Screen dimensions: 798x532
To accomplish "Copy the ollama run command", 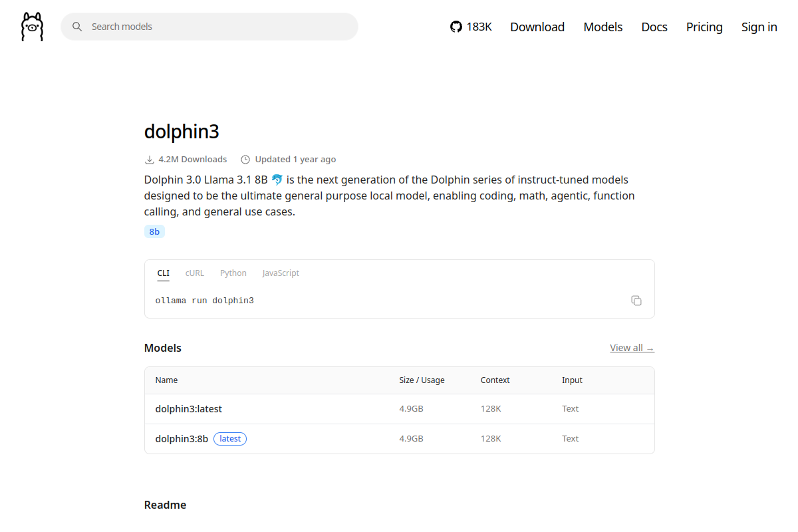I will (x=636, y=301).
